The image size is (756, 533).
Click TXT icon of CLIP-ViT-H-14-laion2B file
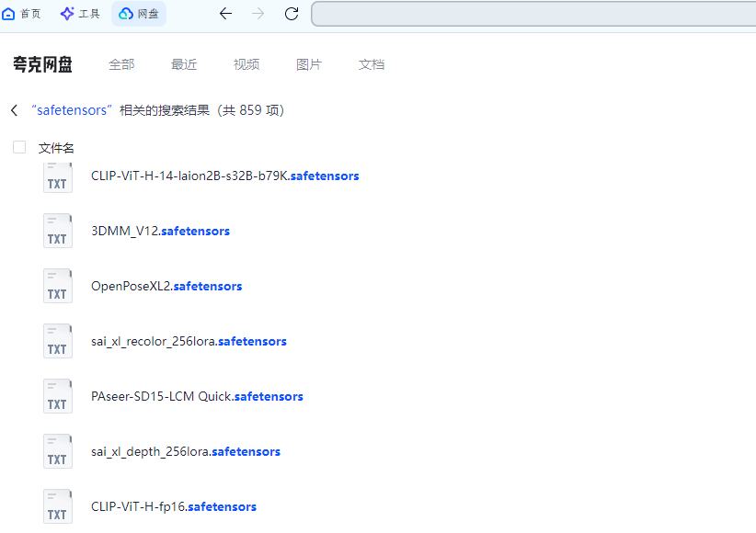click(x=58, y=177)
